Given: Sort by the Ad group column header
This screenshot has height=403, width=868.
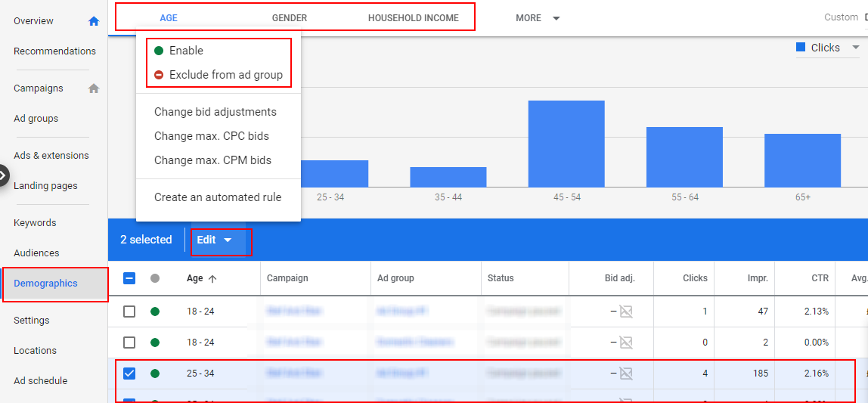Looking at the screenshot, I should (395, 278).
